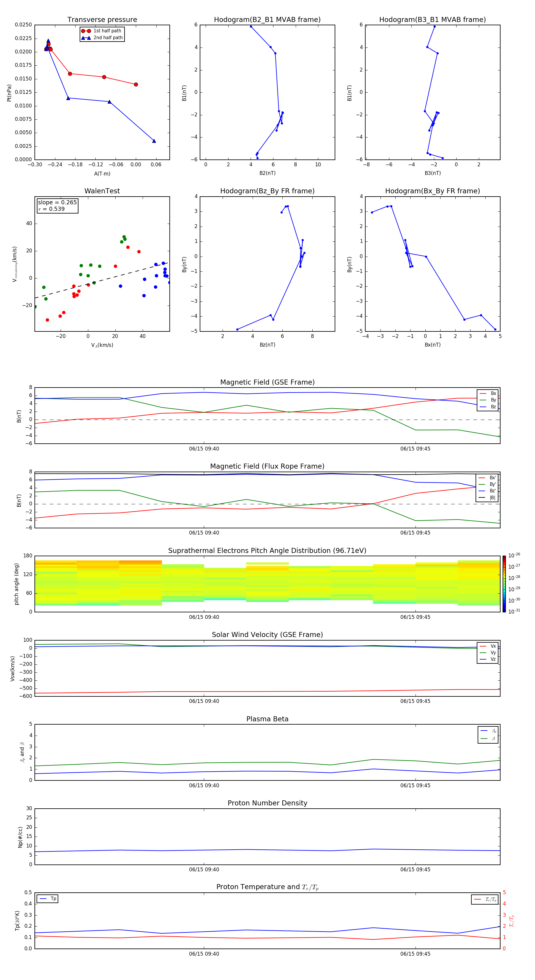Click the "Tp(10^6K)" y-axis label
Viewport: 535px width, 980px height.
point(17,921)
